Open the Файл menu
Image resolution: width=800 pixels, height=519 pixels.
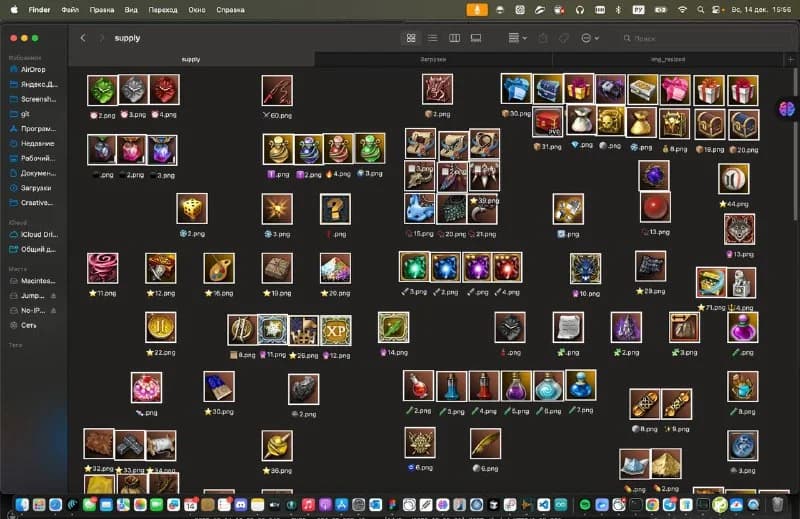tap(70, 10)
